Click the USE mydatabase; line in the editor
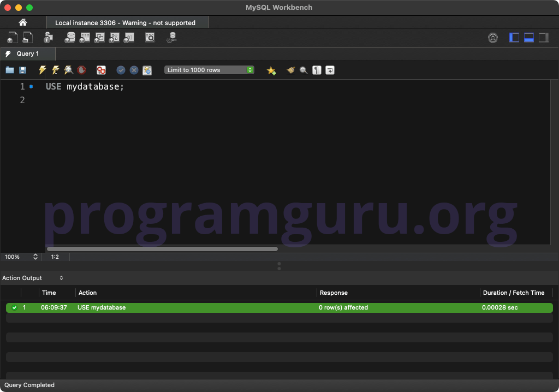The width and height of the screenshot is (559, 392). pyautogui.click(x=85, y=87)
